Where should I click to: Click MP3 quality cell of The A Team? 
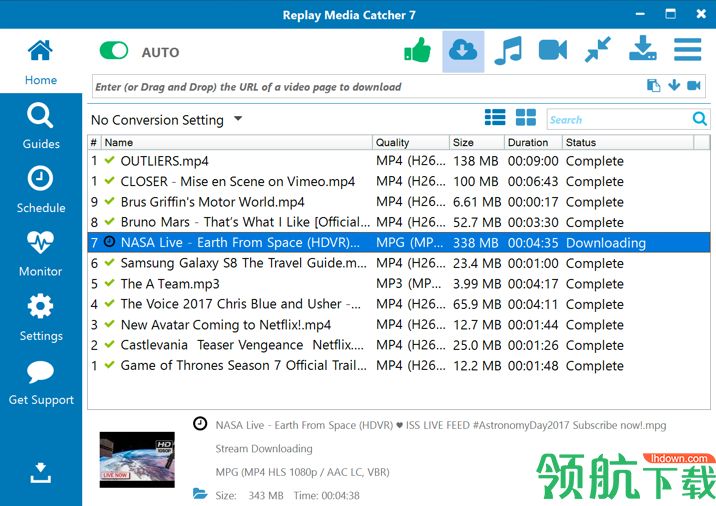[x=409, y=284]
